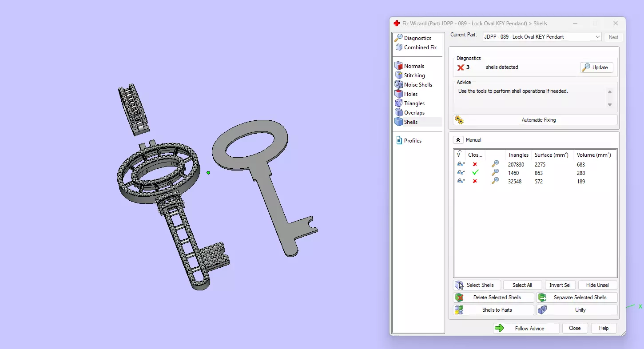The image size is (644, 349).
Task: Zoom to shell with 207830 triangles
Action: pyautogui.click(x=495, y=164)
